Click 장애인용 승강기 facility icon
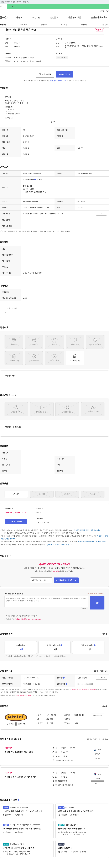Image resolution: width=109 pixels, height=868 pixels. (42, 409)
